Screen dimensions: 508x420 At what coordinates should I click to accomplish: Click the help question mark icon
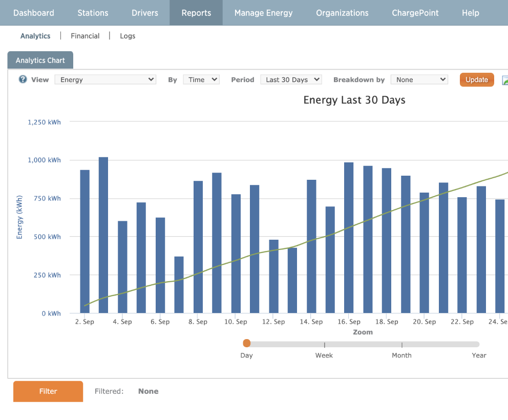point(23,79)
